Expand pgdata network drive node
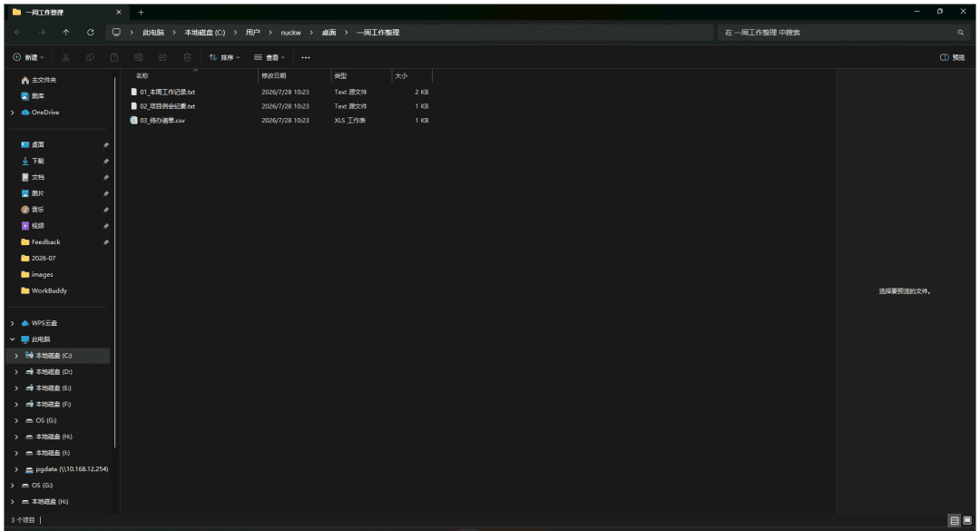 16,469
